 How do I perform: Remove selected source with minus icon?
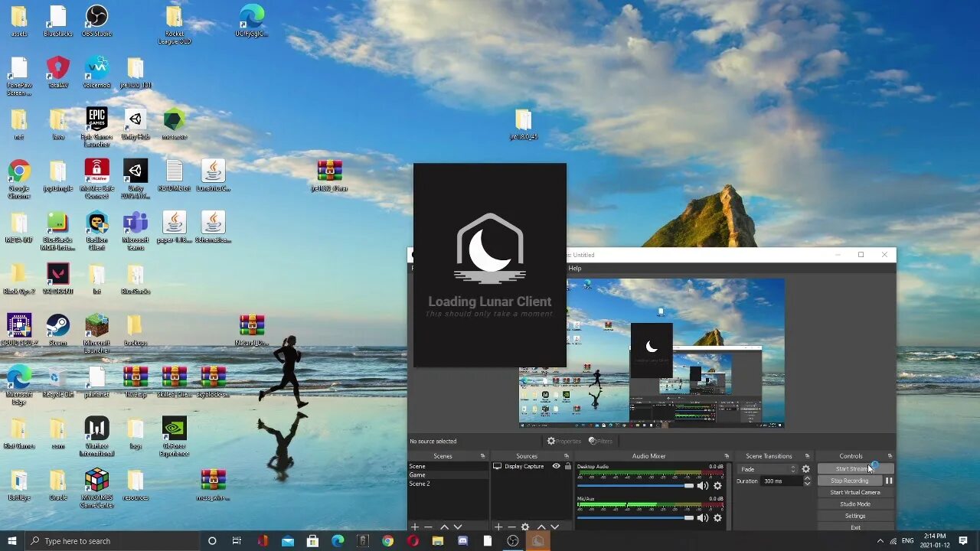511,527
